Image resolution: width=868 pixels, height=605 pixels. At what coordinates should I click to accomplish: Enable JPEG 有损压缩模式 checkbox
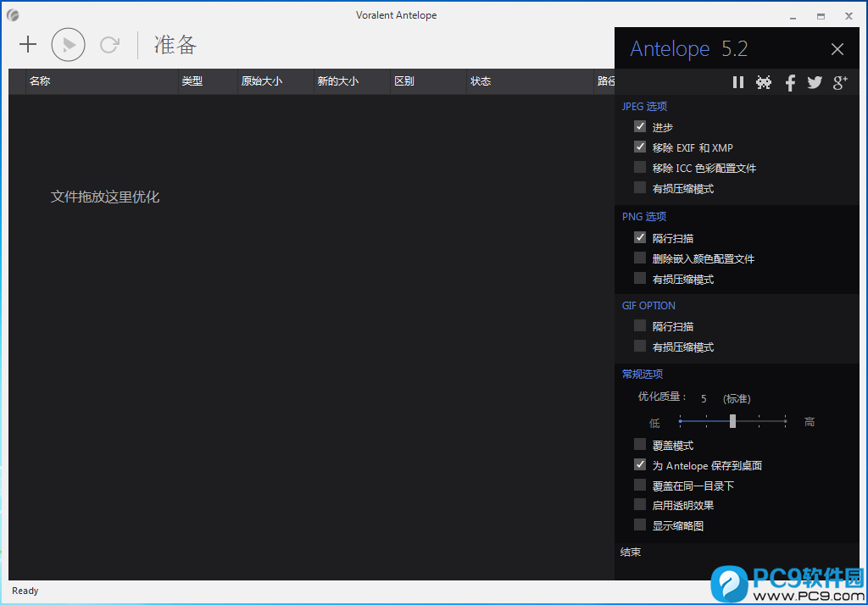pos(640,188)
